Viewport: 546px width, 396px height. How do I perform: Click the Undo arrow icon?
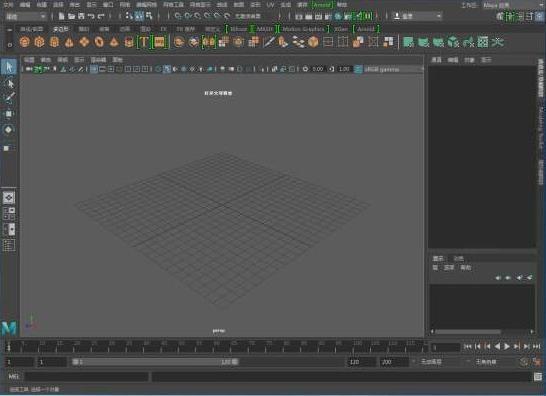click(x=91, y=16)
